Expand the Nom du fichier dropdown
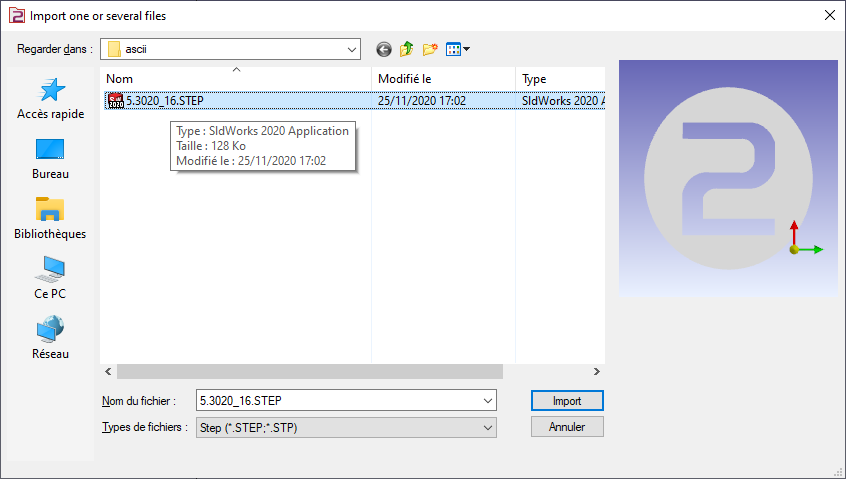 coord(488,401)
